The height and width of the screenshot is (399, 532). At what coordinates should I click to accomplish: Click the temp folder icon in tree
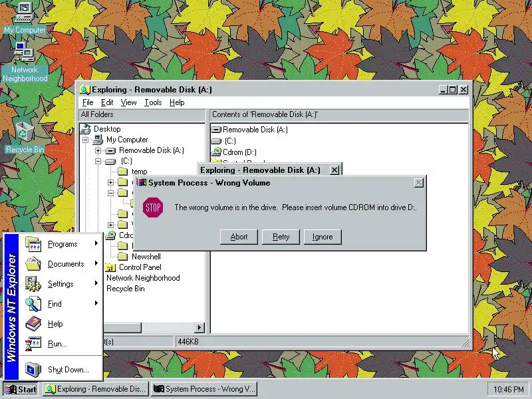(x=123, y=172)
